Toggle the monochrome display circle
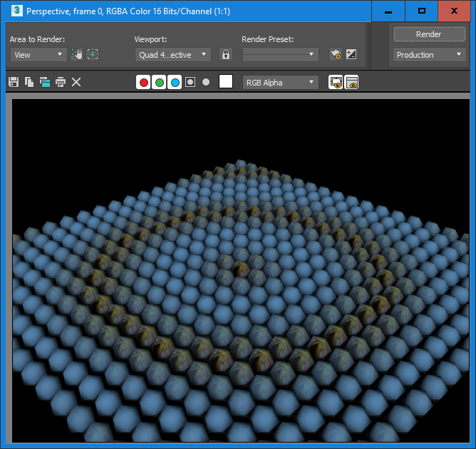Screen dimensions: 476x449 [x=206, y=82]
